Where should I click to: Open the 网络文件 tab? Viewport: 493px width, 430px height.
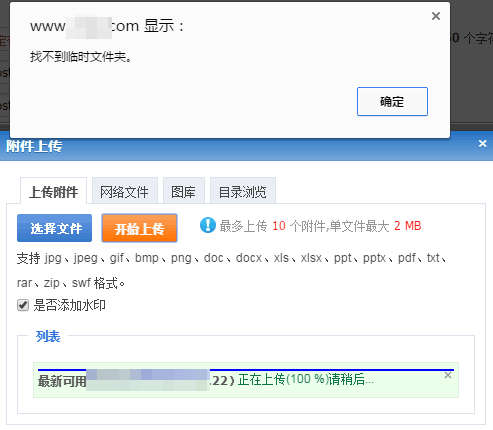click(x=124, y=191)
